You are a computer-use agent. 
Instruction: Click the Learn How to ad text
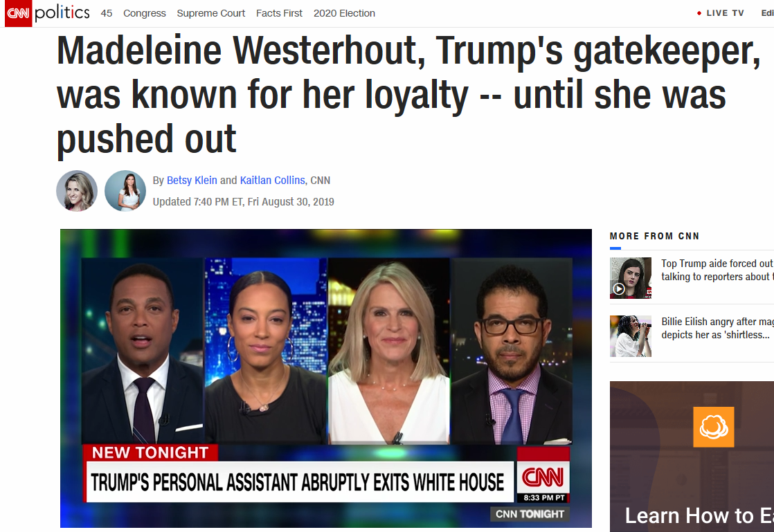699,515
